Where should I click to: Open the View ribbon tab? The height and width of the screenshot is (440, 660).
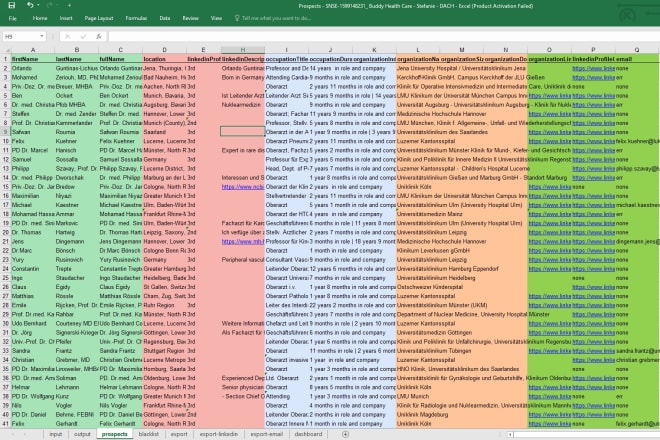point(216,18)
